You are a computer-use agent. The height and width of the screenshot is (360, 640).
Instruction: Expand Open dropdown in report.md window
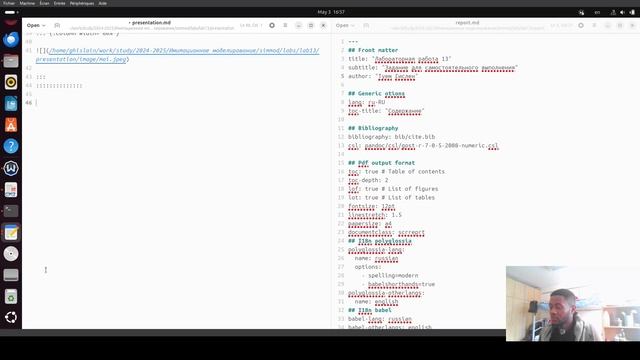pyautogui.click(x=345, y=25)
